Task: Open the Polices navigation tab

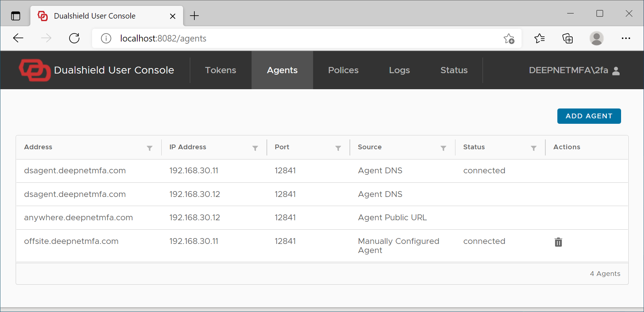Action: click(x=343, y=70)
